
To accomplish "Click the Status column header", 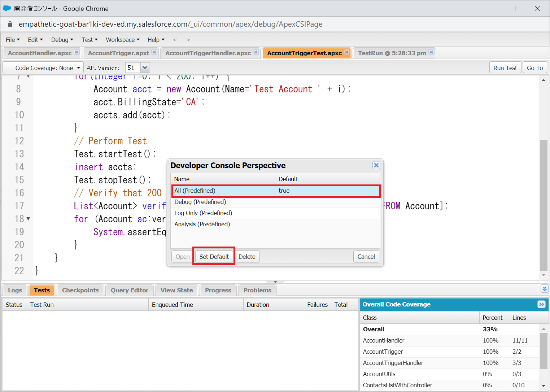I will (14, 305).
